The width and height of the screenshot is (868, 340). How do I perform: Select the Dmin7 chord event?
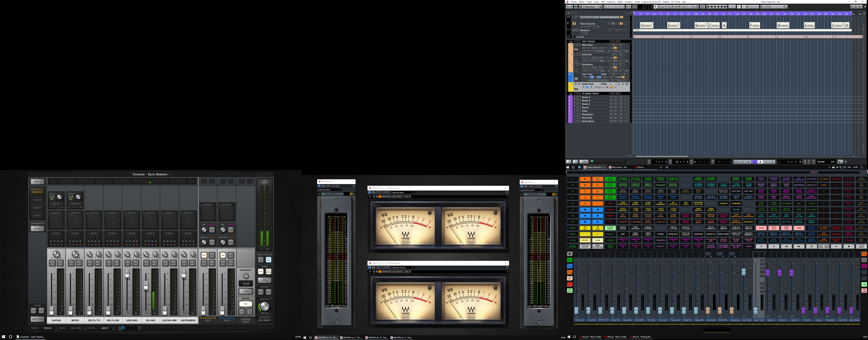point(646,25)
